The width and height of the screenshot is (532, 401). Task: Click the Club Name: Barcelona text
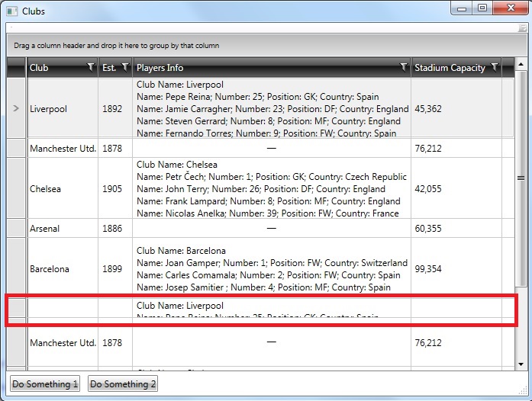click(181, 251)
